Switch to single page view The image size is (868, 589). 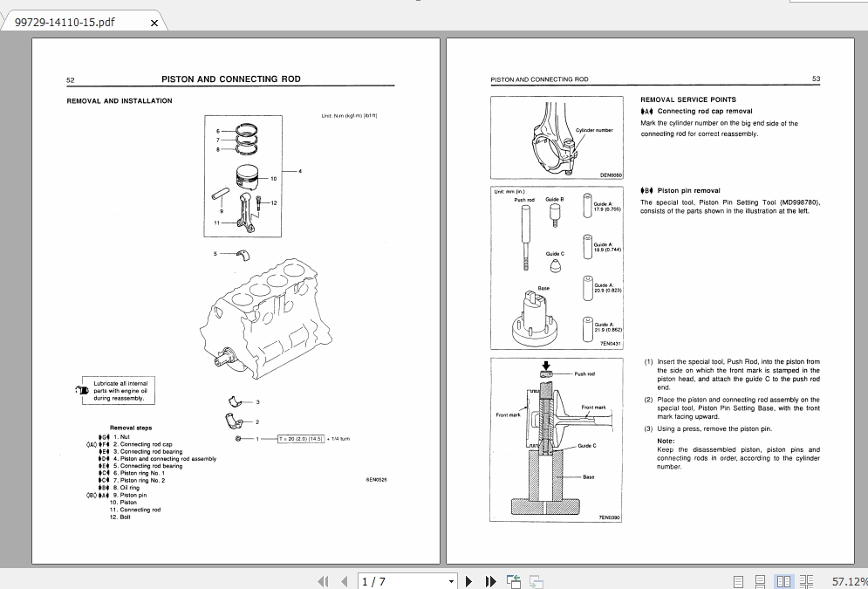[x=737, y=580]
